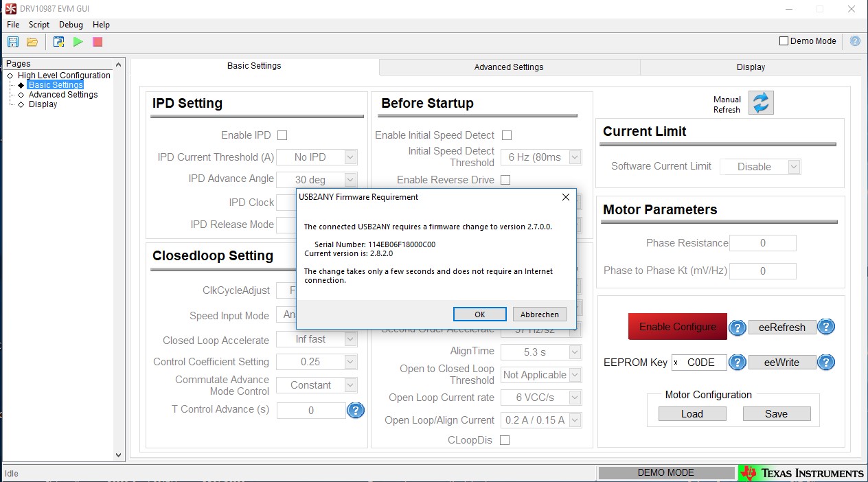Open Control Coefficient Setting dropdown
The image size is (868, 482).
tap(350, 362)
